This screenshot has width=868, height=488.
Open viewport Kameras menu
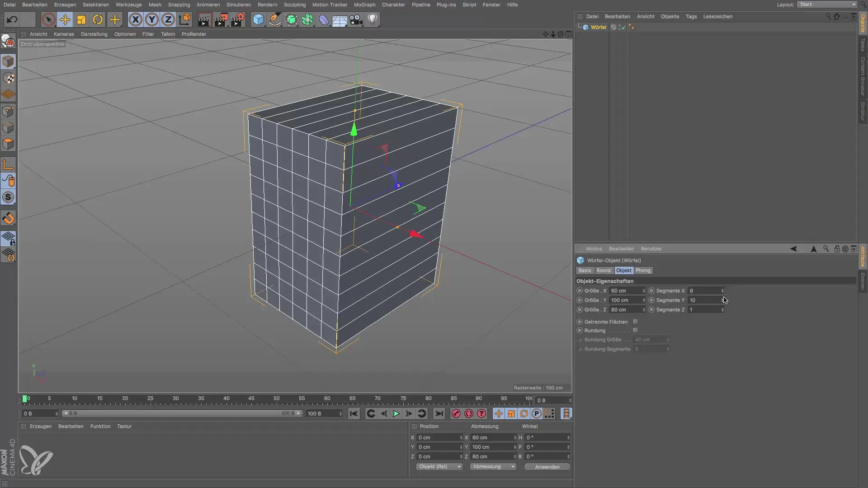pyautogui.click(x=64, y=34)
